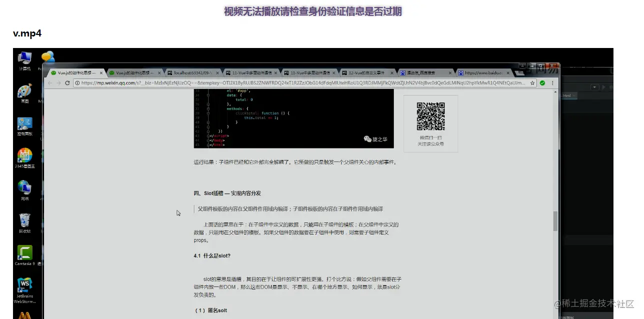Click the 视频无法播放请检查身份验证信息是否过期 notice

point(313,11)
